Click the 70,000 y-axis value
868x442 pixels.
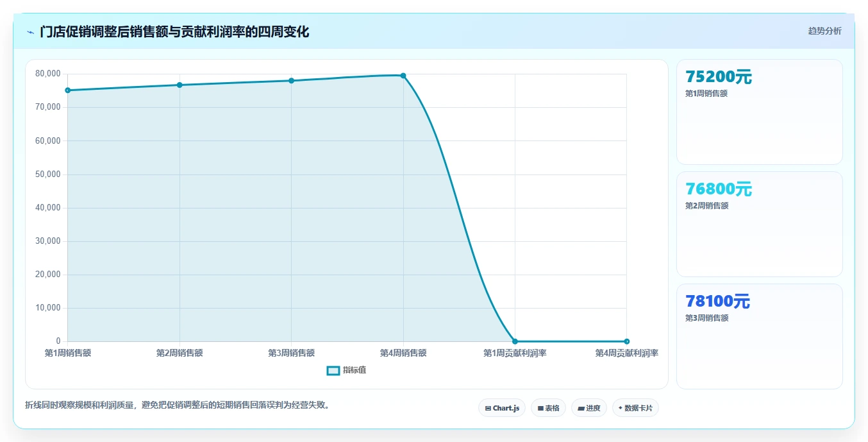click(x=48, y=107)
